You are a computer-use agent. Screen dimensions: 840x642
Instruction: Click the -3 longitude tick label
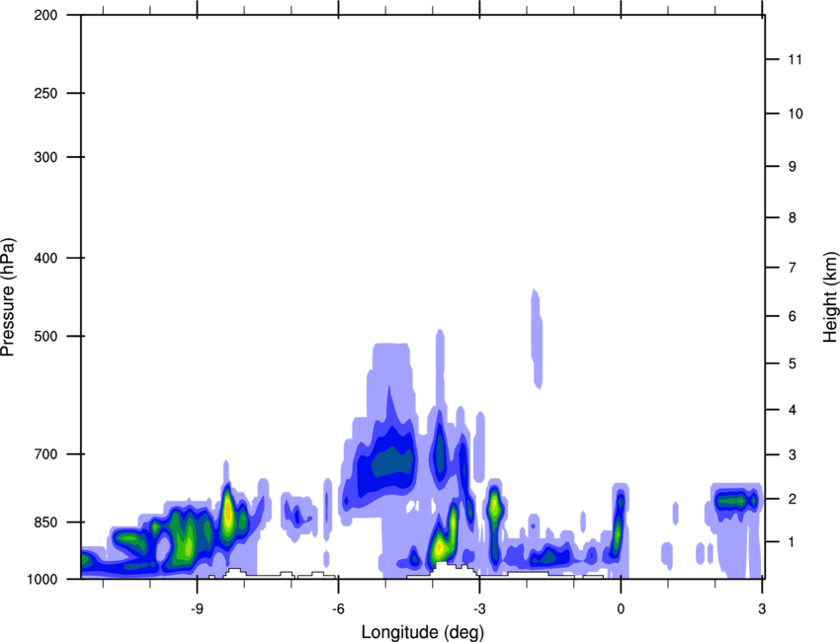click(x=479, y=608)
